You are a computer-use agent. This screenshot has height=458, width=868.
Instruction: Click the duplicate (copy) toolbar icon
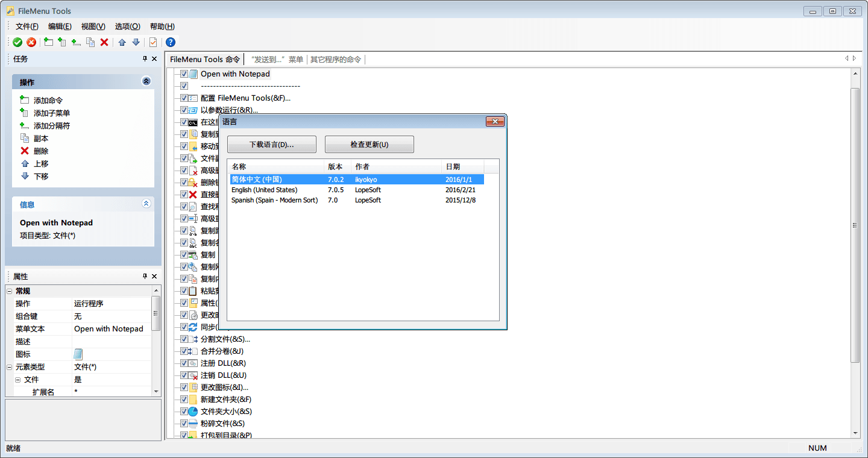click(90, 42)
